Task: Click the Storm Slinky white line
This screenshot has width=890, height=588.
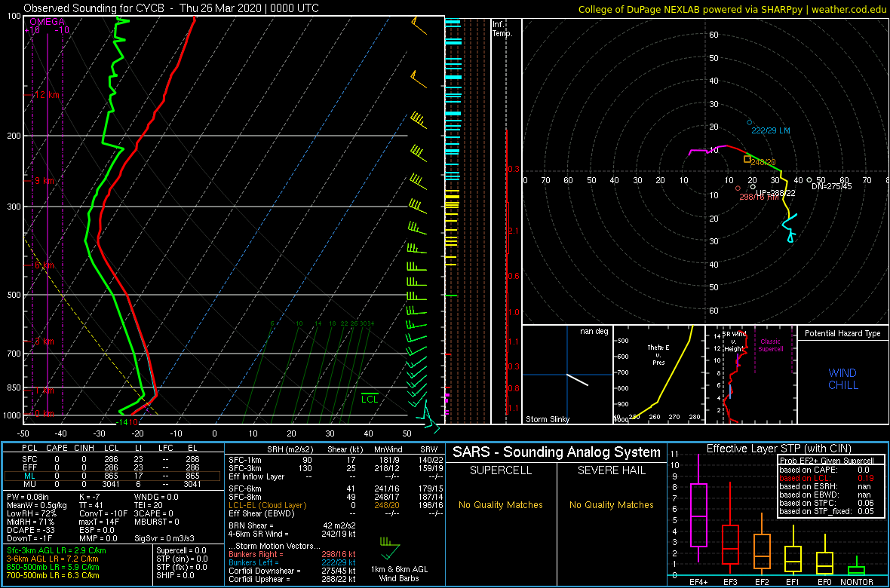Action: click(x=578, y=380)
